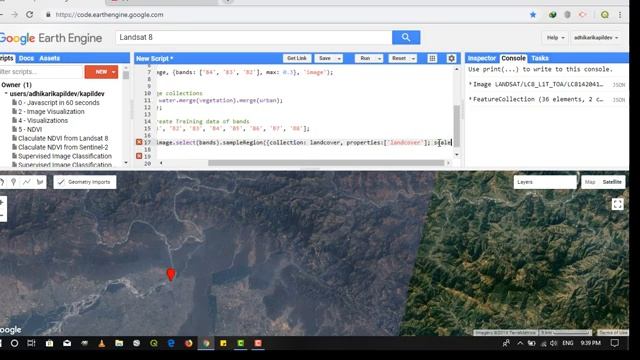
Task: Show JSON for Image LANDSAT entry
Action: pyautogui.click(x=619, y=84)
